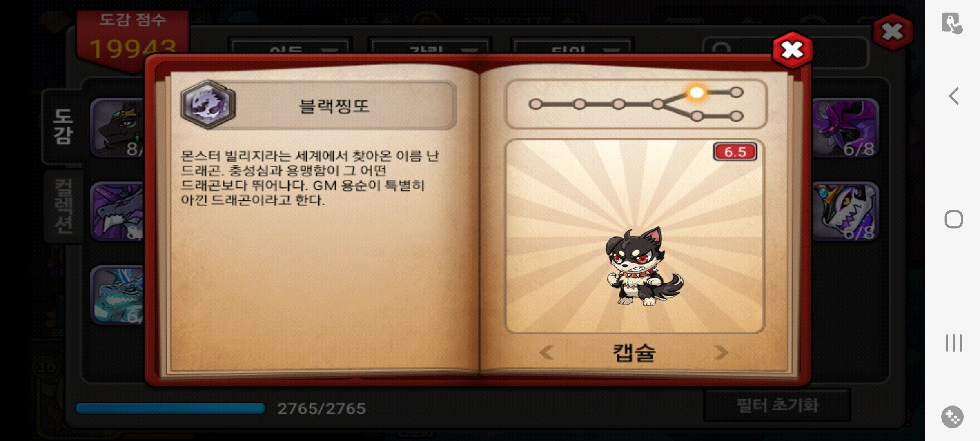
Task: Tap the 필터 초기화 button
Action: click(x=777, y=405)
